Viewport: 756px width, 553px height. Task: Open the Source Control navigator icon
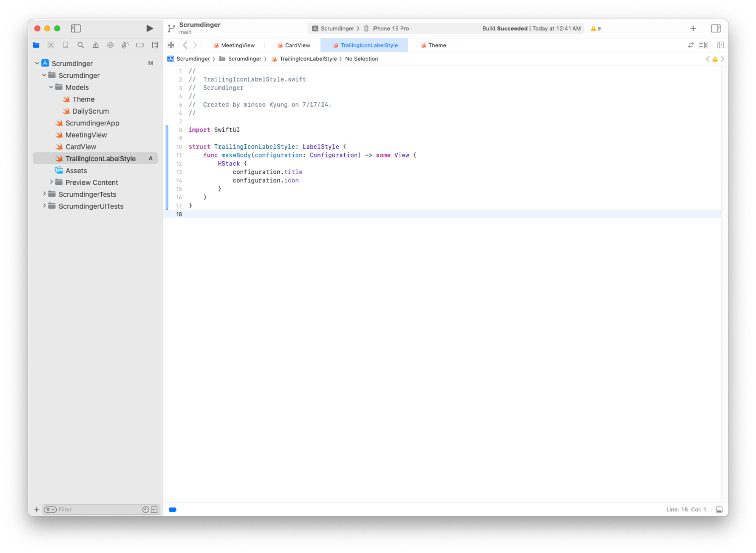click(x=51, y=45)
